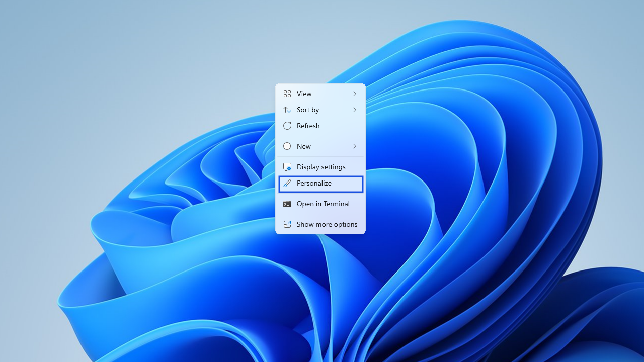Open the View submenu entry
The image size is (644, 362).
coord(320,94)
